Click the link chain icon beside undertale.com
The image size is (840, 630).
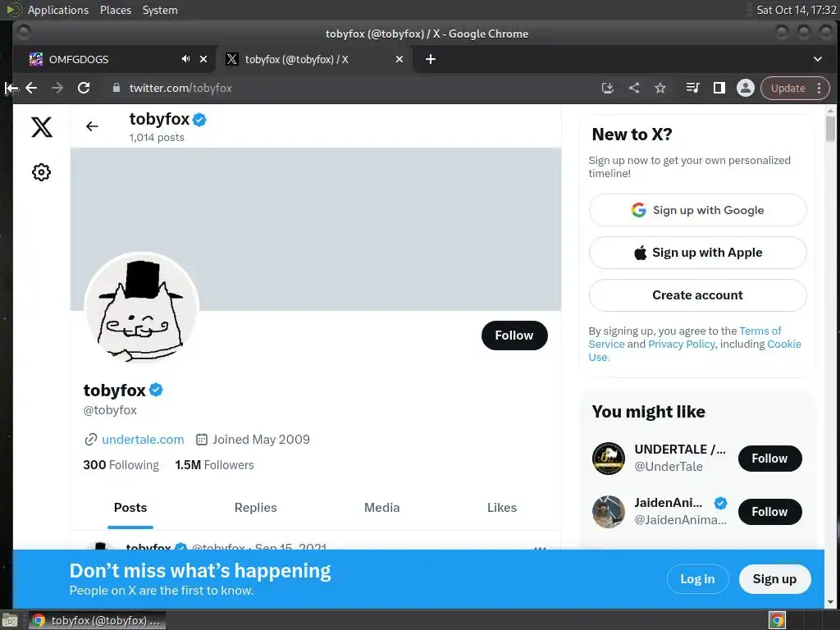[90, 440]
